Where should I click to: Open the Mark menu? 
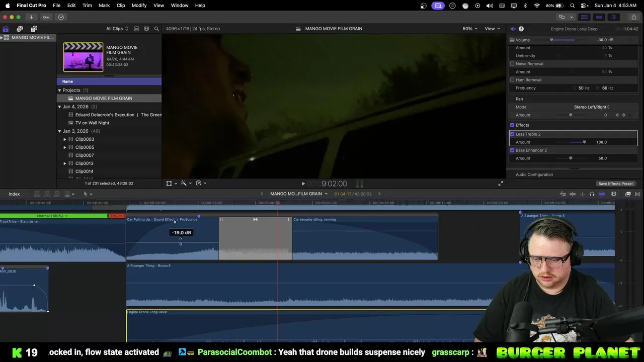[x=104, y=6]
